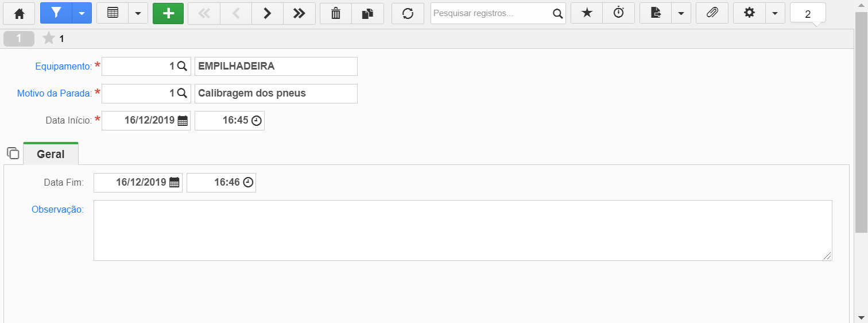Jump to the last record
This screenshot has height=323, width=868.
pos(299,13)
